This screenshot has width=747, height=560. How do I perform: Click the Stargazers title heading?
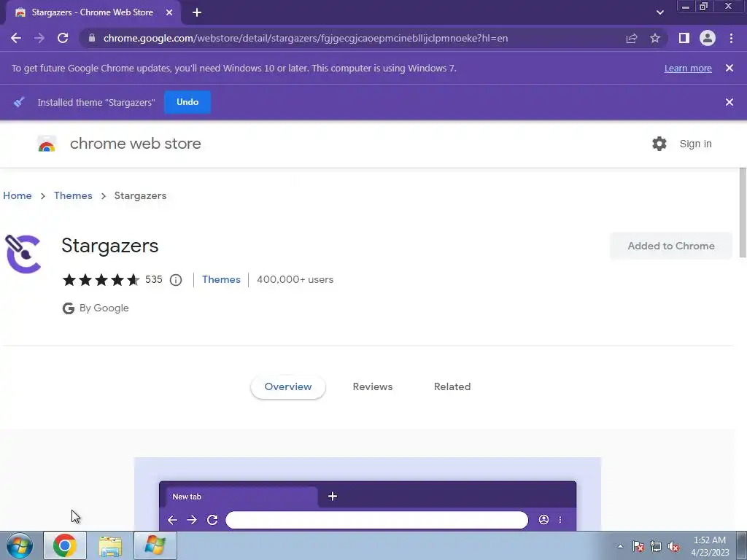point(110,246)
